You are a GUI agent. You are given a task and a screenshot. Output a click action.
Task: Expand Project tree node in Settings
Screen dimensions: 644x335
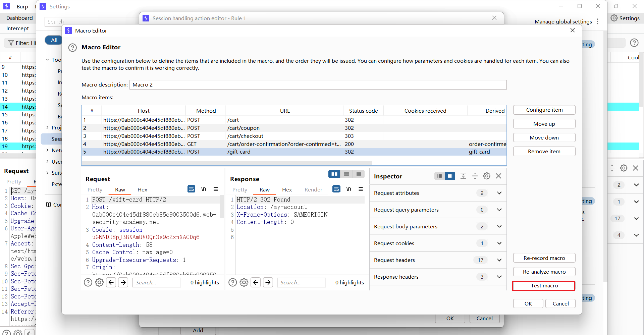48,127
